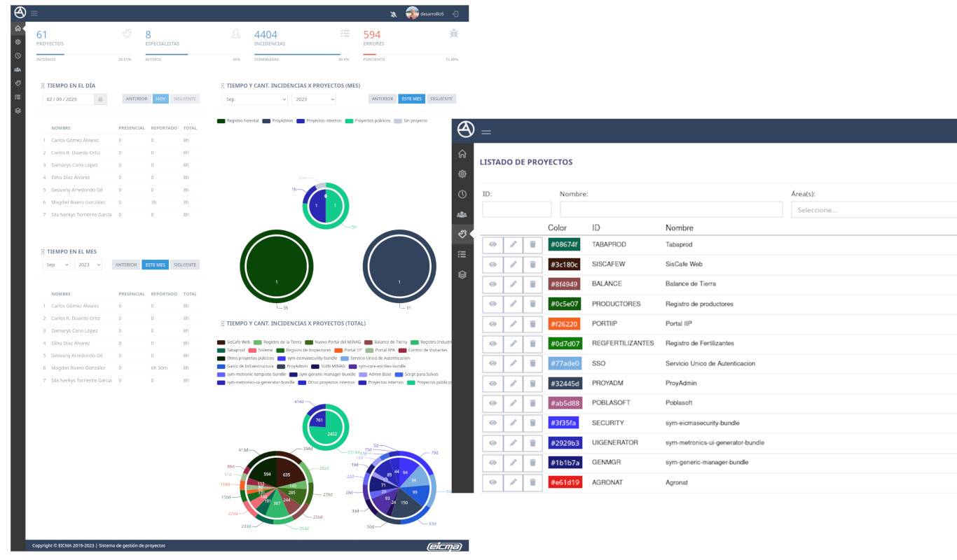Click the trash icon for Portal IIP row
The width and height of the screenshot is (957, 560).
point(532,324)
